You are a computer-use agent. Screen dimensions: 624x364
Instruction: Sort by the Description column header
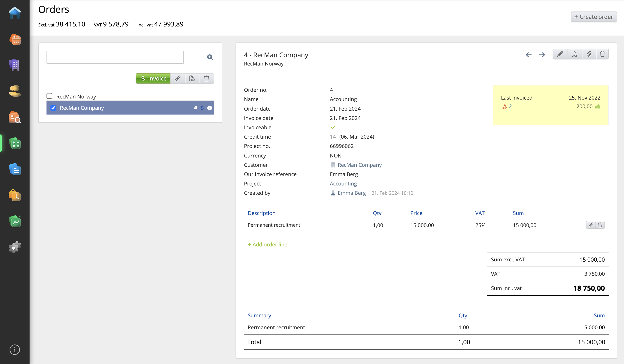[261, 213]
